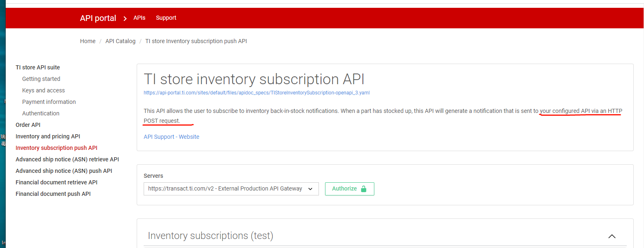Open API Catalog breadcrumb

pyautogui.click(x=120, y=41)
